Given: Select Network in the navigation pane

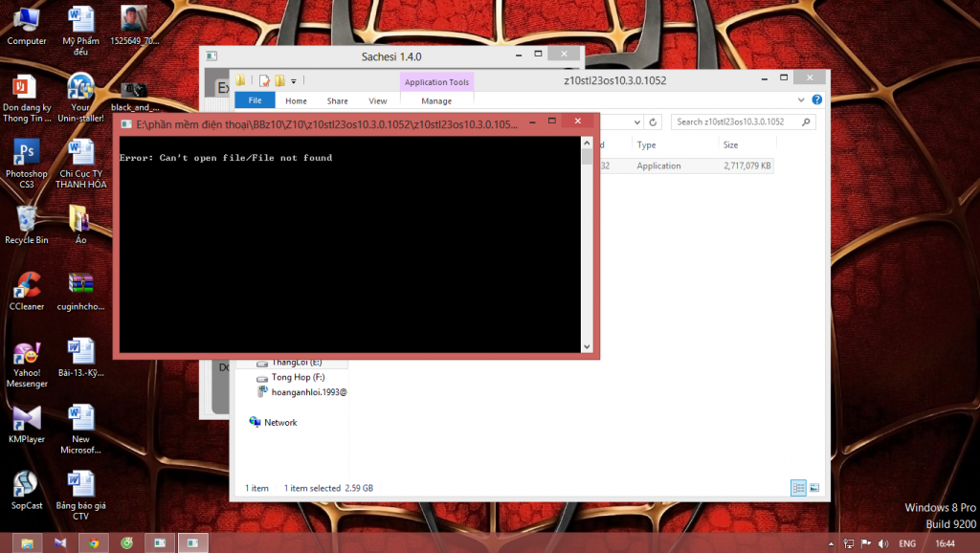Looking at the screenshot, I should point(279,422).
